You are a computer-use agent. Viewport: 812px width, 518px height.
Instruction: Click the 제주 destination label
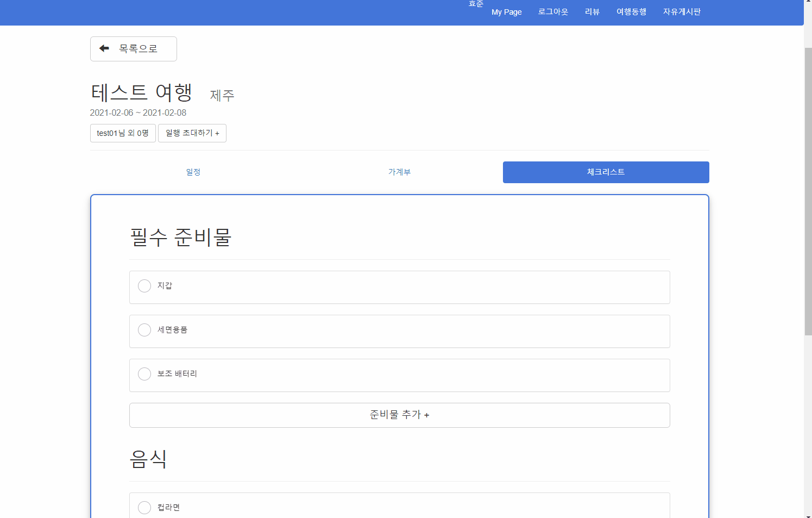222,96
